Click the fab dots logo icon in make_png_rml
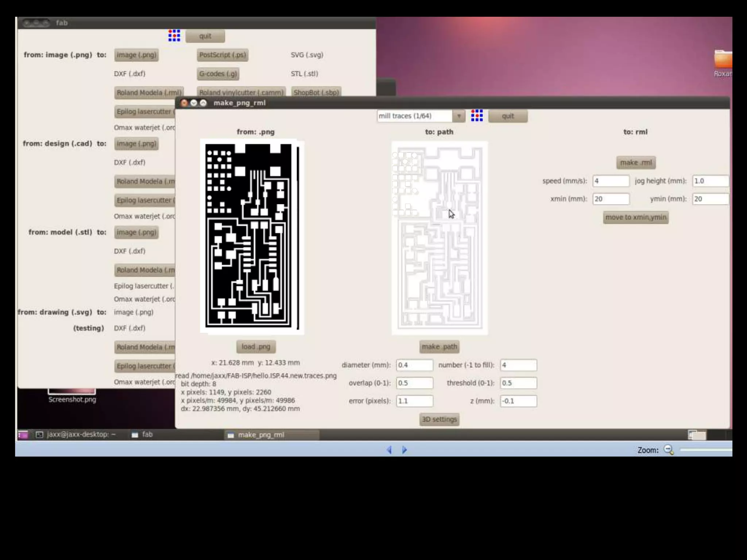Image resolution: width=747 pixels, height=560 pixels. click(x=477, y=116)
